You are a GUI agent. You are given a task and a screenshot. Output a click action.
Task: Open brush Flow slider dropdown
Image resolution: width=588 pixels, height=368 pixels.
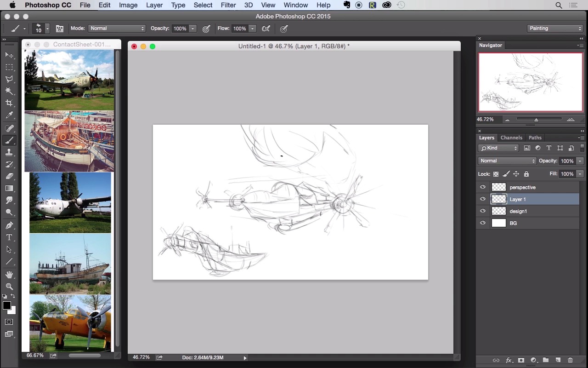click(252, 29)
